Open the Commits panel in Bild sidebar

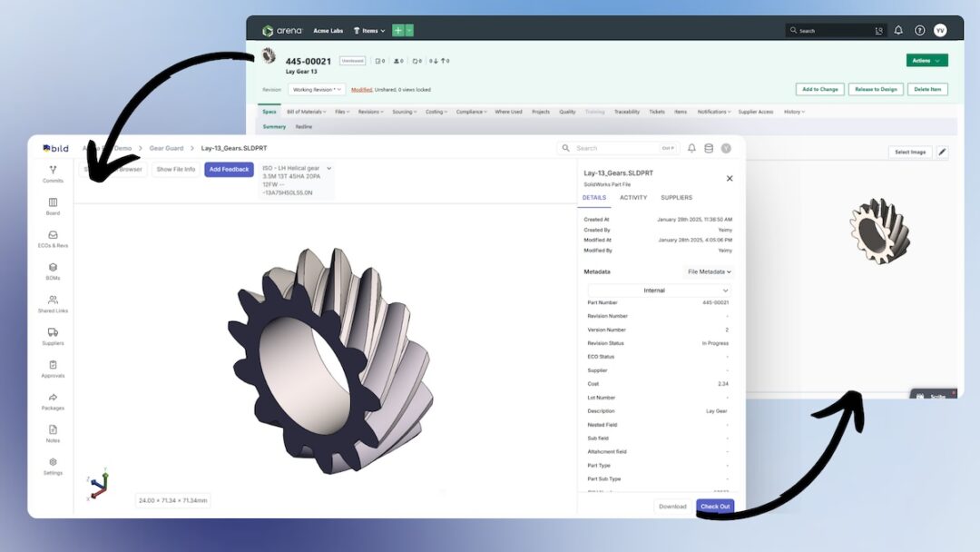[x=52, y=174]
